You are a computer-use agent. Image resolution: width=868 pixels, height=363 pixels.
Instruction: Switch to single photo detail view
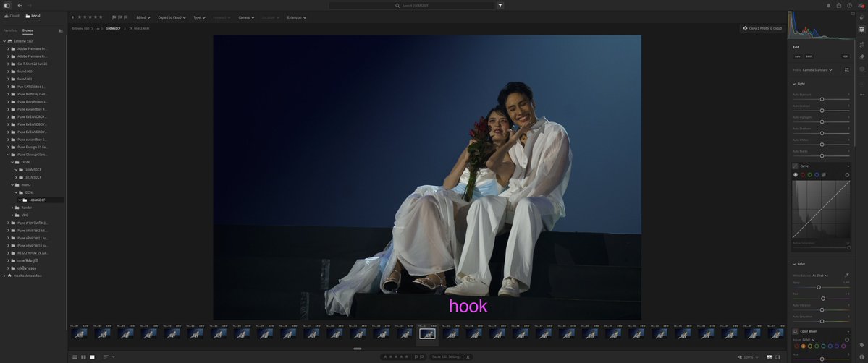click(x=92, y=357)
